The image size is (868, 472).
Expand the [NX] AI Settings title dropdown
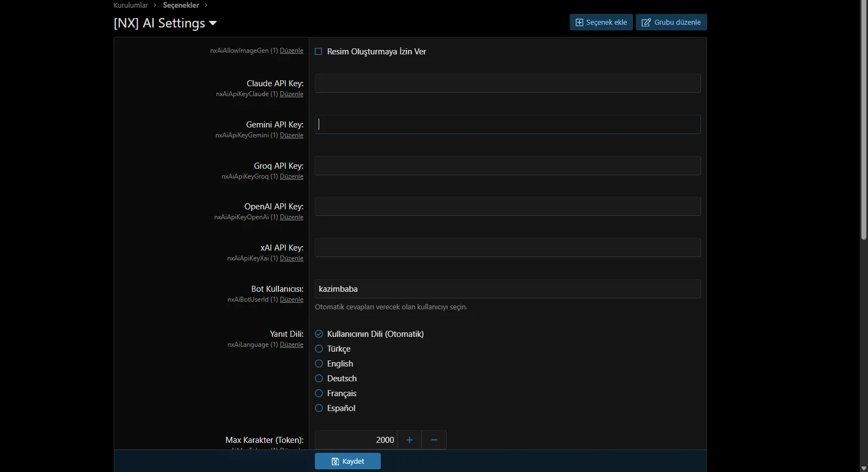[213, 23]
